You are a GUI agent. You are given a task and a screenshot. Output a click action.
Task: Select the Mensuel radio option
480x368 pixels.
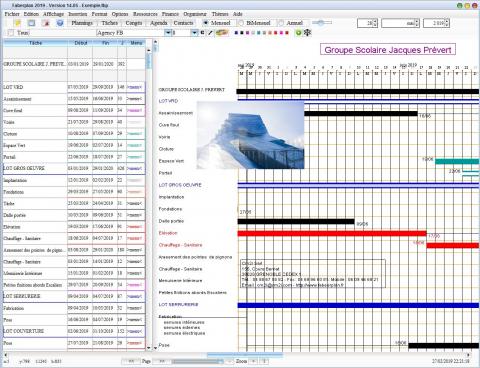click(206, 23)
